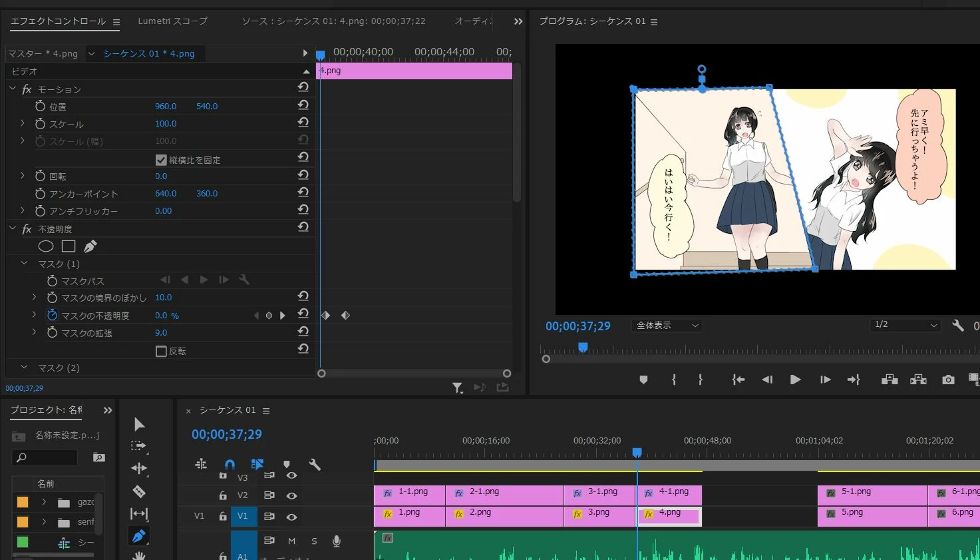Show hidden panel tabs with double chevron

518,21
